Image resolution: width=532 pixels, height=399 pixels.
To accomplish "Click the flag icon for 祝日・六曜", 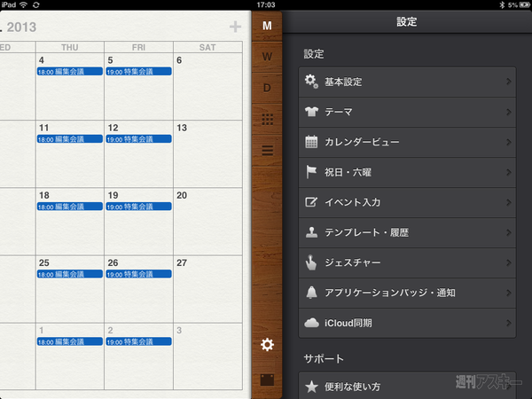I will 311,172.
